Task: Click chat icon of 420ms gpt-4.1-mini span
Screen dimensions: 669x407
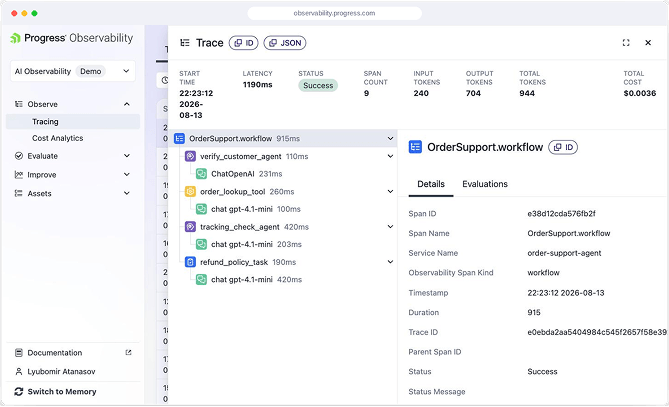Action: (201, 279)
